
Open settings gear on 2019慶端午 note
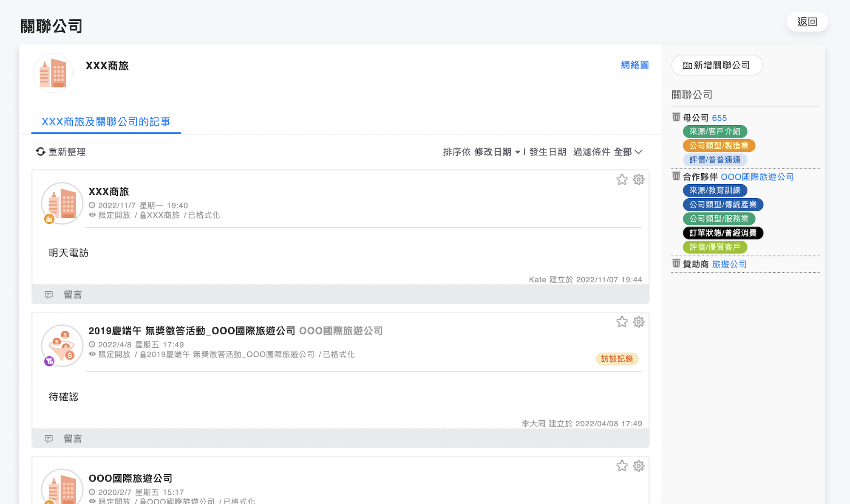coord(639,322)
